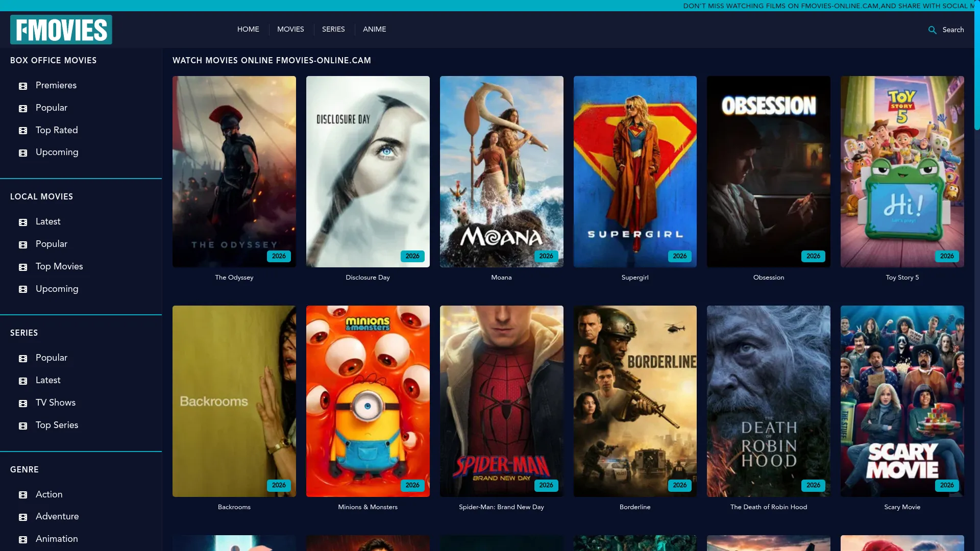Click the search magnifier icon
980x551 pixels.
932,30
